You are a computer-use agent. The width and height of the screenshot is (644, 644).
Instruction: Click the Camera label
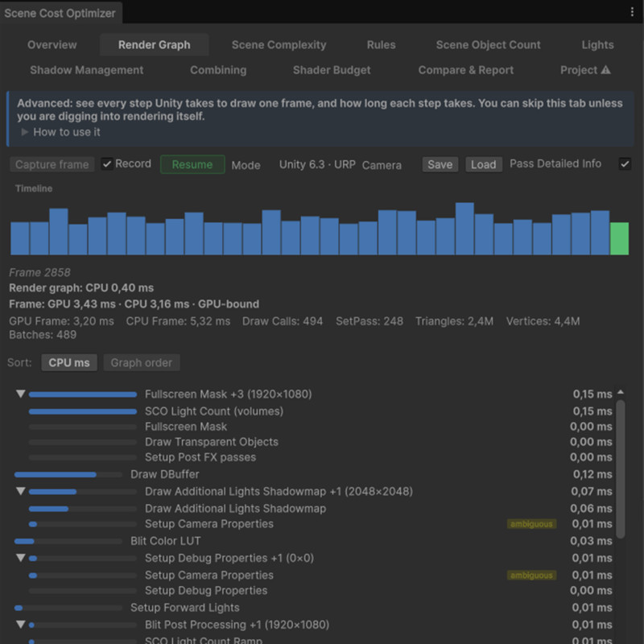tap(382, 165)
